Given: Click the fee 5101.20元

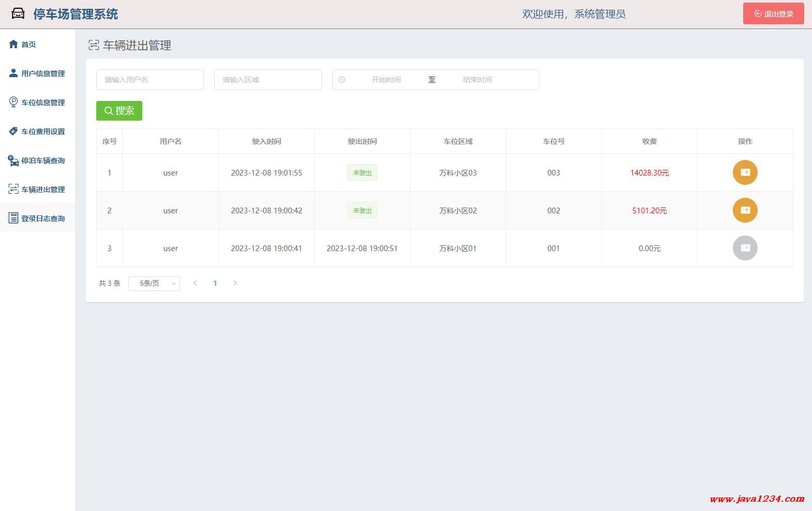Looking at the screenshot, I should click(649, 211).
